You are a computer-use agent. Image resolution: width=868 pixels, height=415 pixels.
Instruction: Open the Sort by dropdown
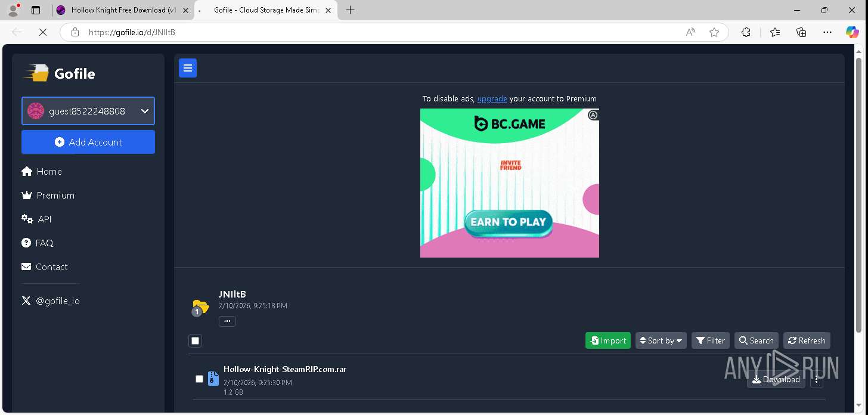(x=661, y=340)
